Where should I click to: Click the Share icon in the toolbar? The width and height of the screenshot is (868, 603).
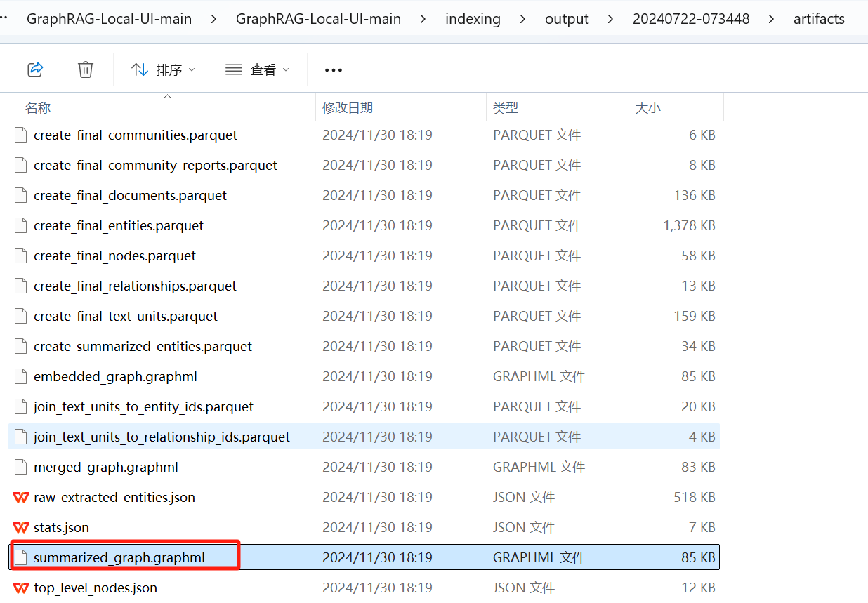point(36,69)
